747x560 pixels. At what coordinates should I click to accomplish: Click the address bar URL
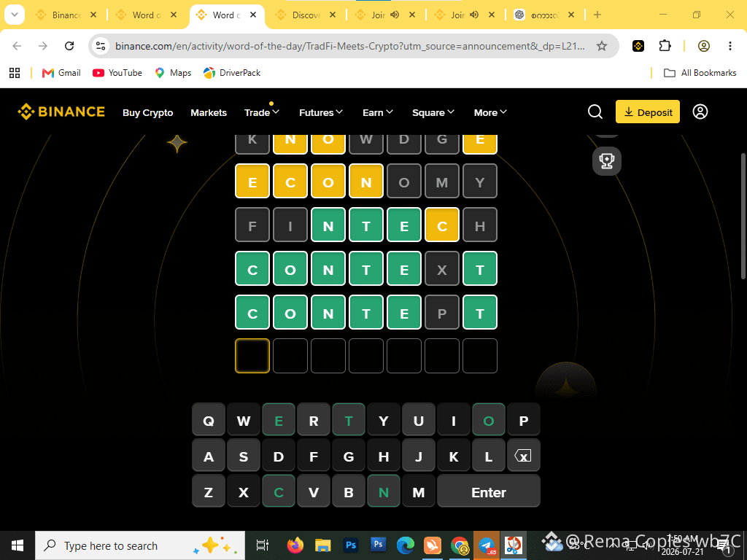(x=349, y=46)
